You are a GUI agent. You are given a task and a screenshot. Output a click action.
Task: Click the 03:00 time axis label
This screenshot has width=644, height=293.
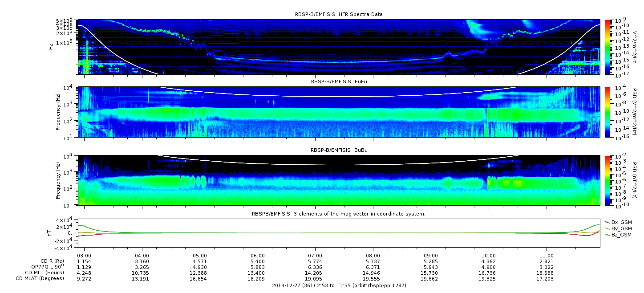[x=84, y=255]
